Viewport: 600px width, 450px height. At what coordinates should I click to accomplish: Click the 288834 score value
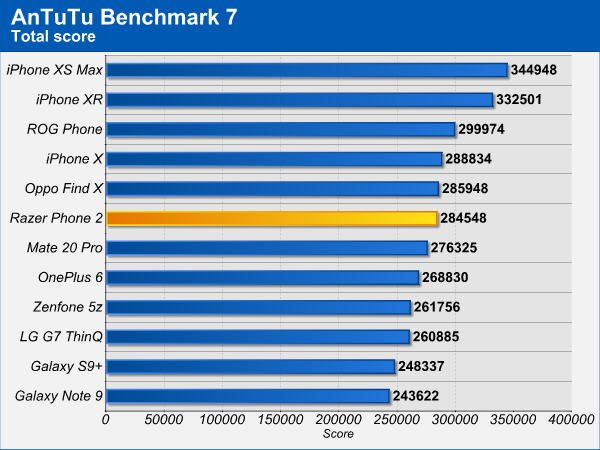(468, 159)
